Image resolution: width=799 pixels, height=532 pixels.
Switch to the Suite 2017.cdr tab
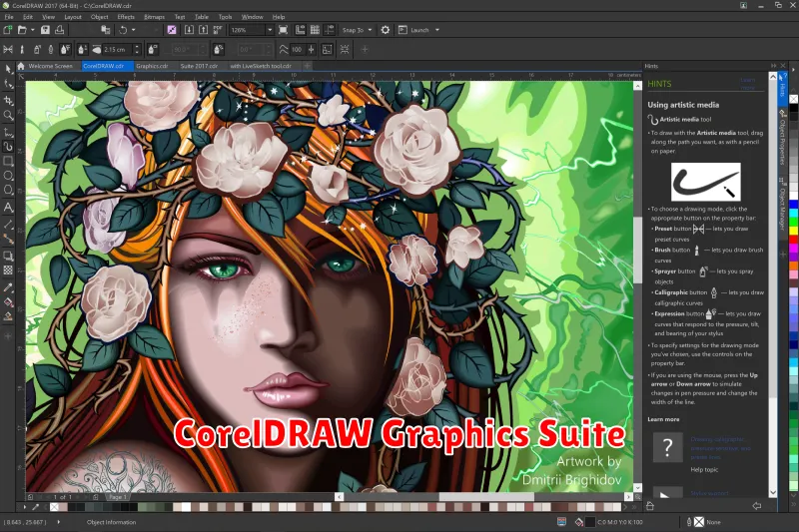(199, 66)
